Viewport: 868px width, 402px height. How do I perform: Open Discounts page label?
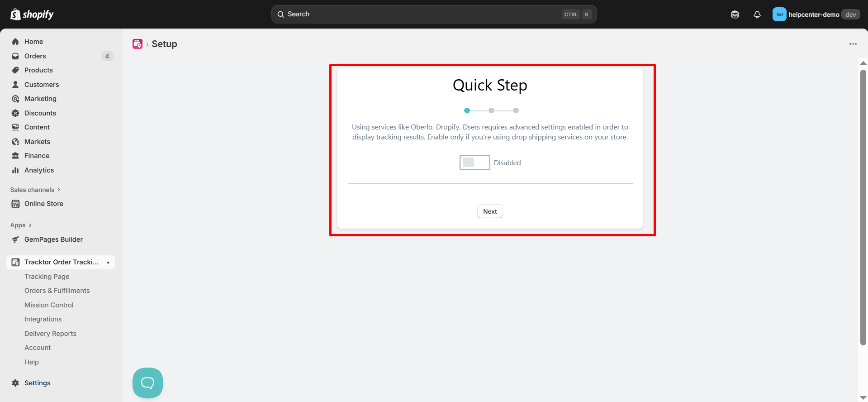[40, 113]
